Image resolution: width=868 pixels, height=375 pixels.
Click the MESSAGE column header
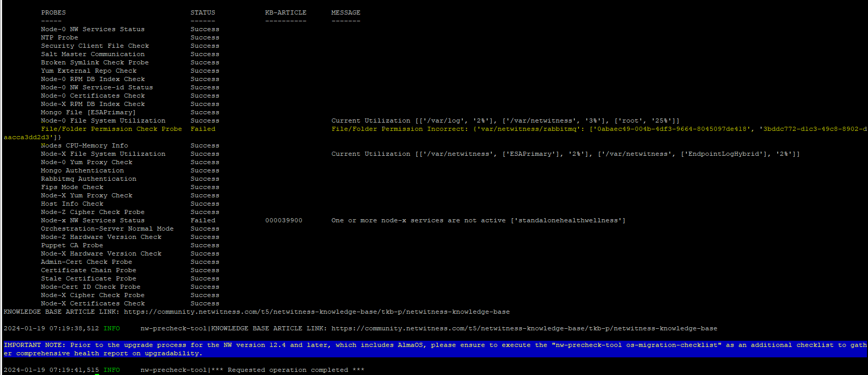click(x=346, y=12)
